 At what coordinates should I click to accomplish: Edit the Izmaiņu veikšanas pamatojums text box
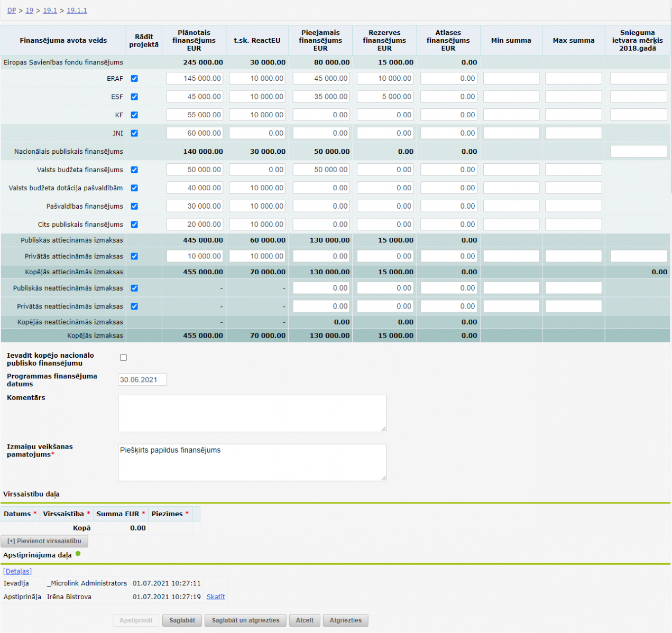[252, 462]
